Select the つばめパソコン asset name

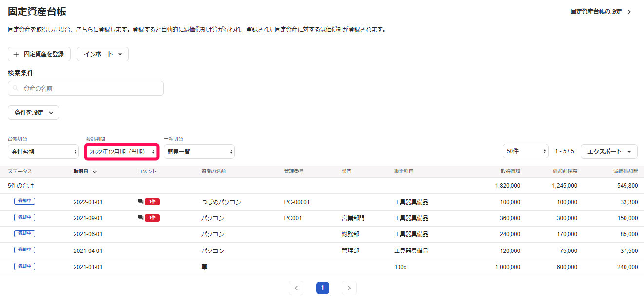click(x=221, y=202)
